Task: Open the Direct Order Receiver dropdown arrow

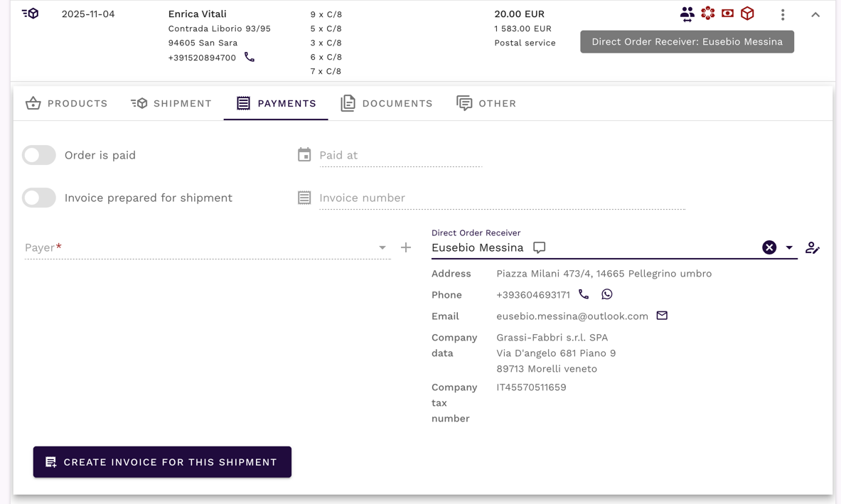Action: 789,247
